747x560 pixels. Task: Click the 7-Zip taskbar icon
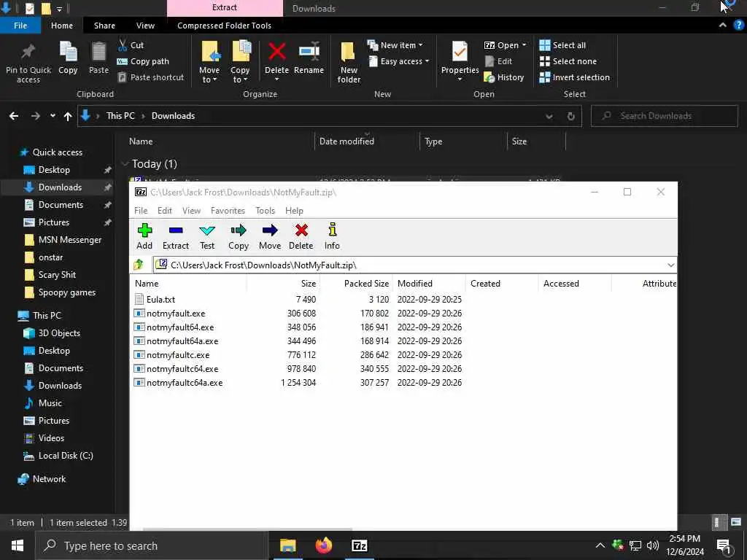(x=359, y=545)
